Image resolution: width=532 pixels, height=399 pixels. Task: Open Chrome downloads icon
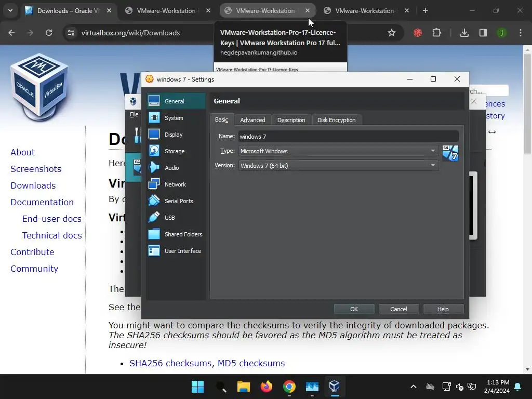click(x=464, y=33)
